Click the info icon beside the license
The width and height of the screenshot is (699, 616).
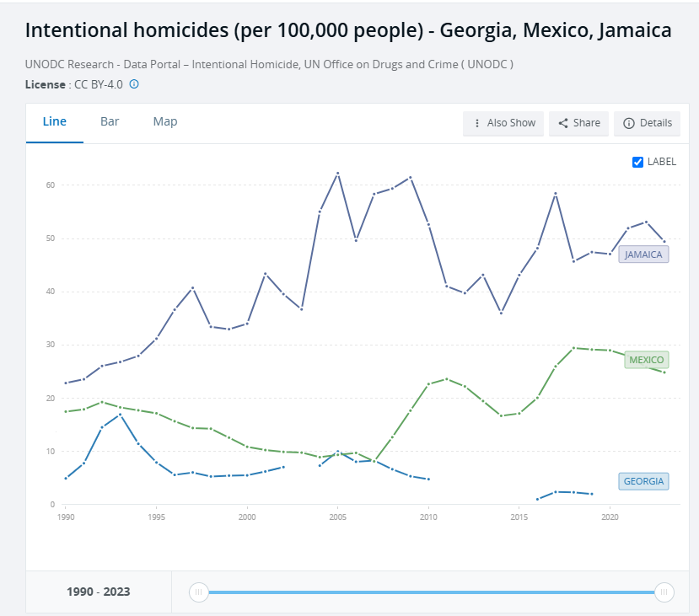pyautogui.click(x=134, y=84)
